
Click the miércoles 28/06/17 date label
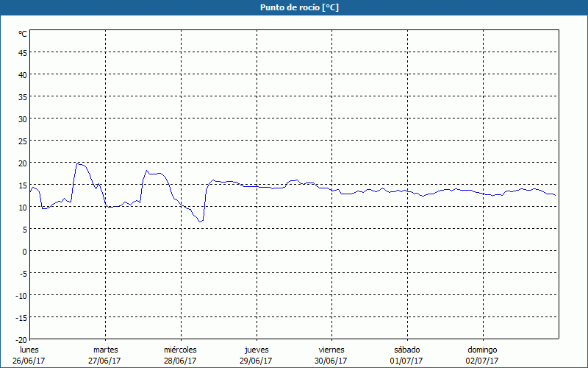(x=180, y=355)
